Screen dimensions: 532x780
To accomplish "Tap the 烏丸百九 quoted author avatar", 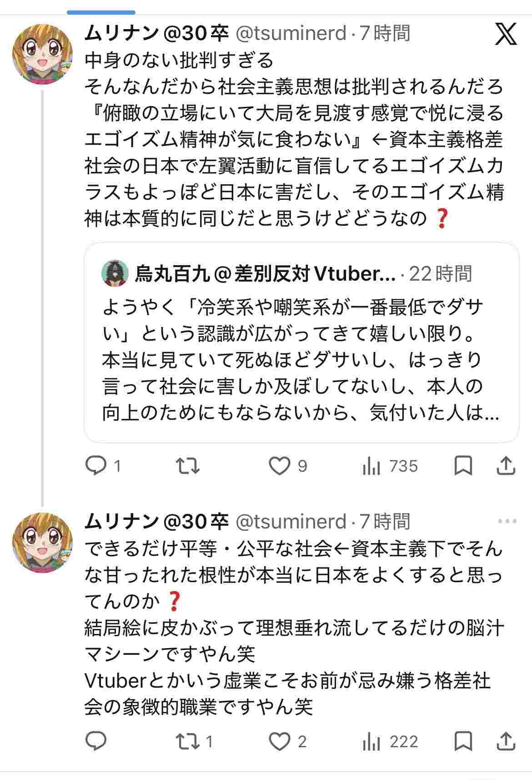I will pyautogui.click(x=114, y=273).
